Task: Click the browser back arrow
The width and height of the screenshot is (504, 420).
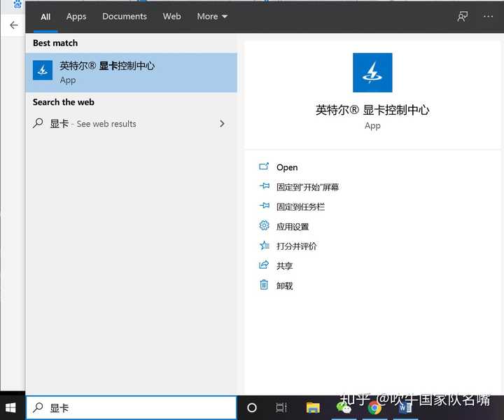Action: 14,25
